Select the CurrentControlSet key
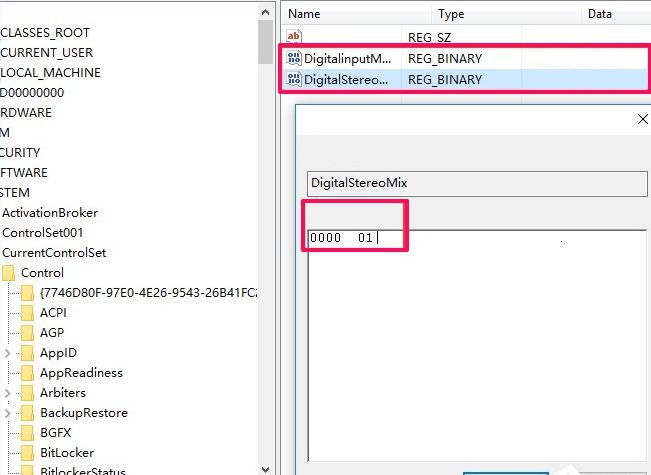Image resolution: width=651 pixels, height=475 pixels. (54, 253)
